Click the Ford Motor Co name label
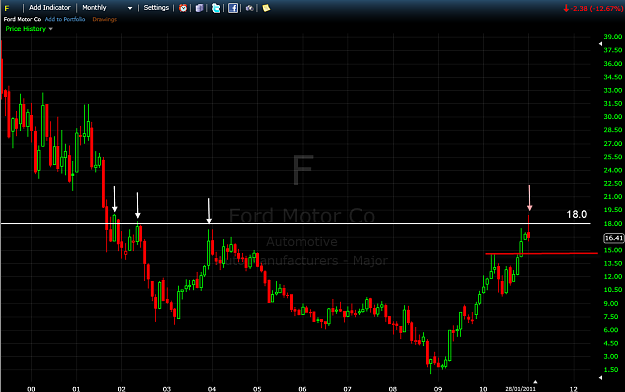 tap(22, 19)
